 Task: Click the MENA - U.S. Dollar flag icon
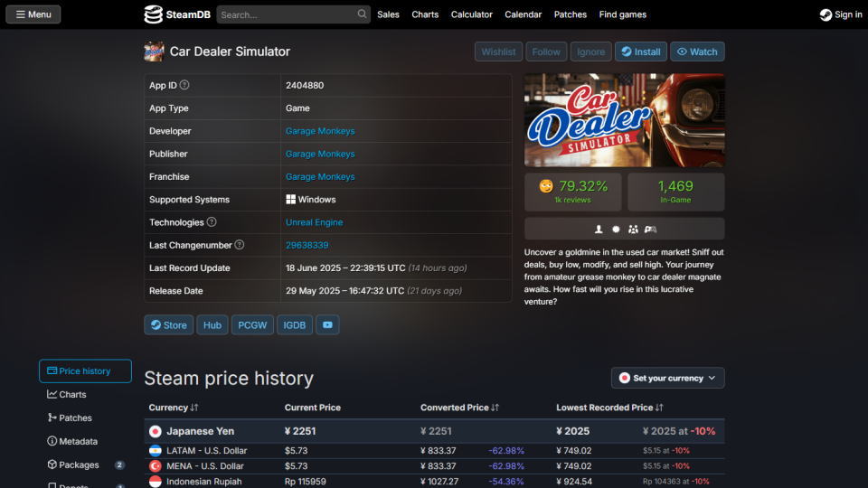click(x=155, y=466)
